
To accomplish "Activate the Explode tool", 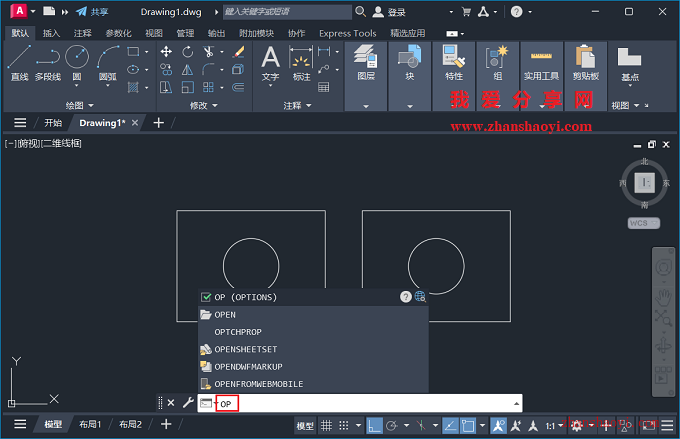I will click(238, 69).
